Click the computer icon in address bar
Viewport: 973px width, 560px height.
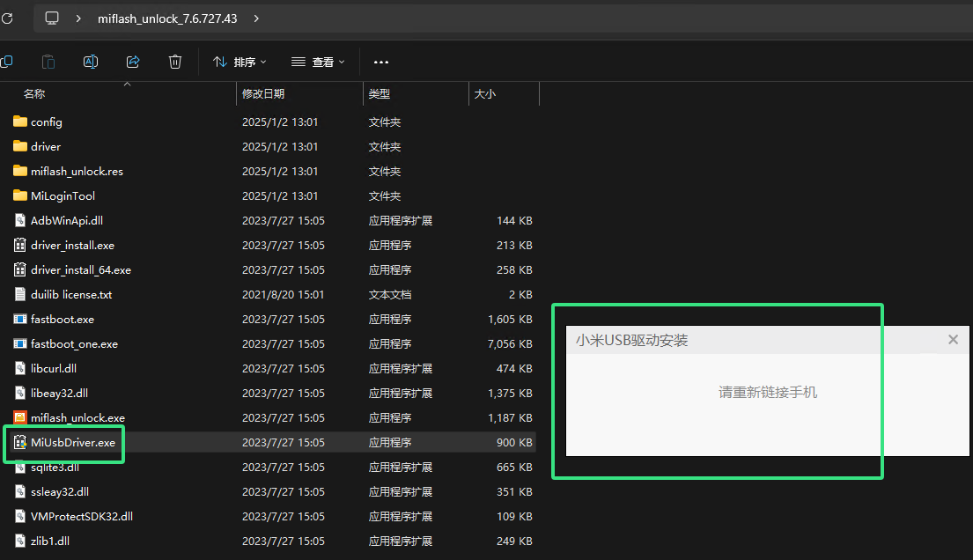pyautogui.click(x=51, y=18)
